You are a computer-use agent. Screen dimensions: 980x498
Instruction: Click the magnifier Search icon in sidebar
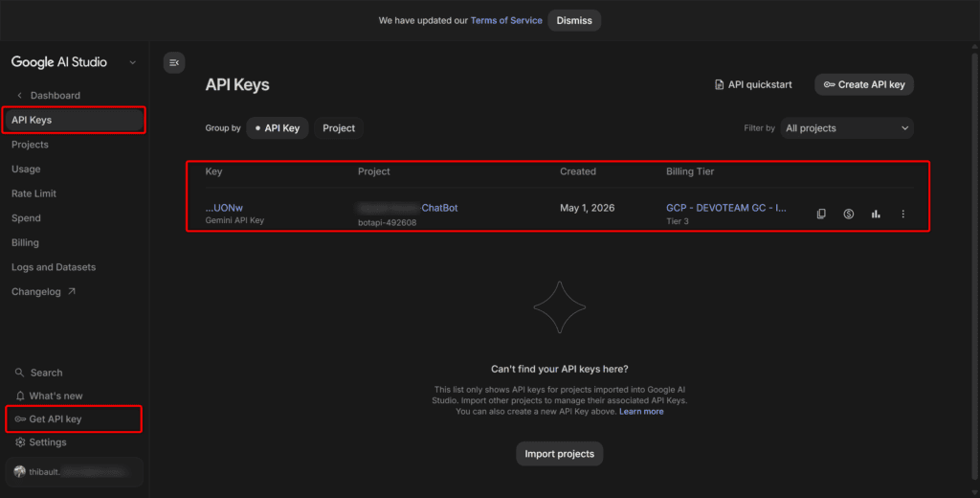[x=19, y=373]
